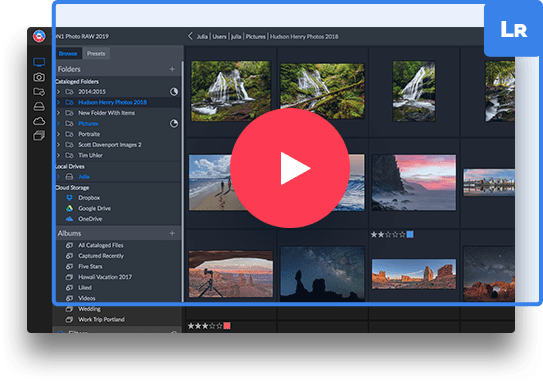This screenshot has height=381, width=543.
Task: Select the pink sunset sea stack thumbnail
Action: (x=413, y=183)
